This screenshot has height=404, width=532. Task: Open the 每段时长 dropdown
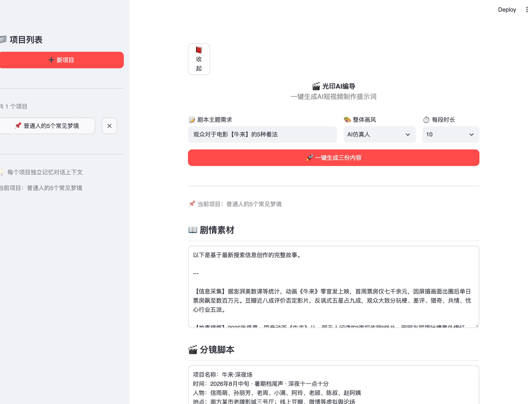451,135
